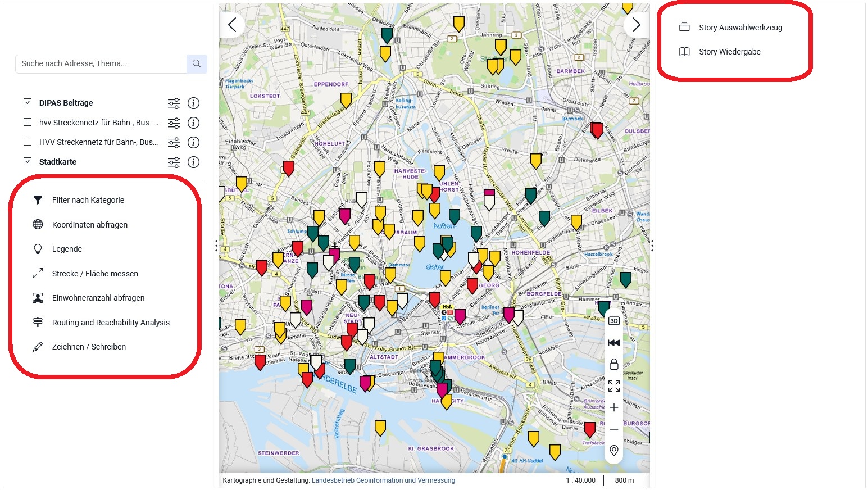
Task: Collapse right panel with the right chevron
Action: (x=636, y=25)
